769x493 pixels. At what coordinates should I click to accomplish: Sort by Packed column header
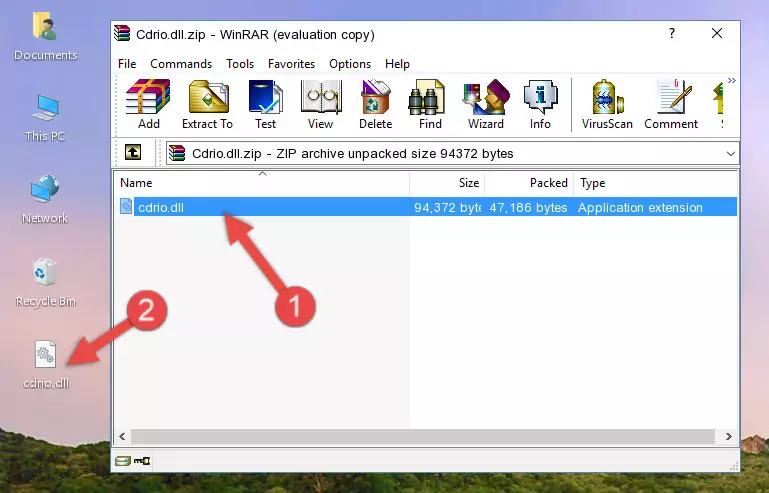click(529, 183)
